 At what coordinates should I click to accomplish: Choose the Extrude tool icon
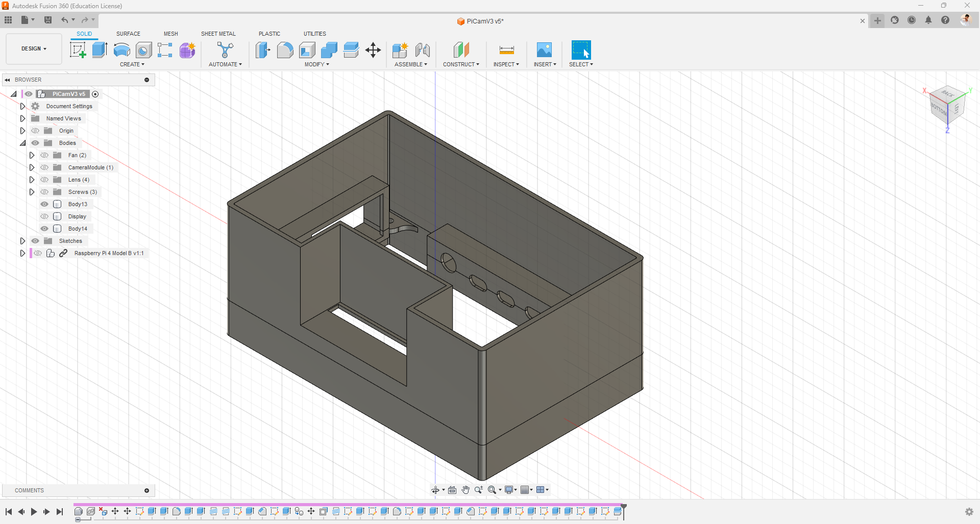pyautogui.click(x=100, y=50)
